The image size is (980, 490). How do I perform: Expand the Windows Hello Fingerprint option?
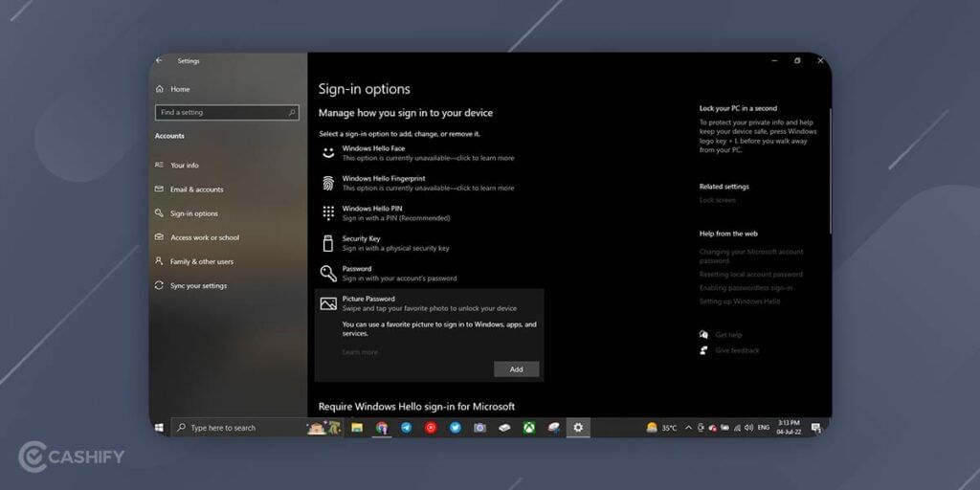tap(430, 183)
